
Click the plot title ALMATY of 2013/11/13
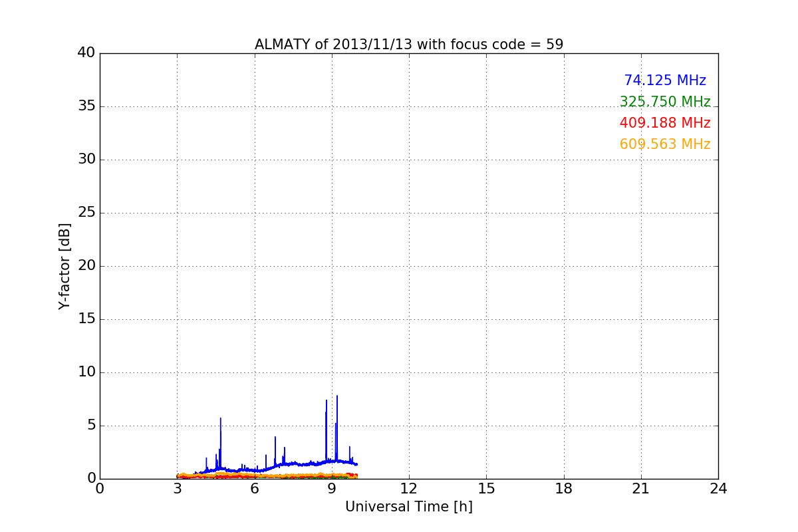[x=409, y=45]
